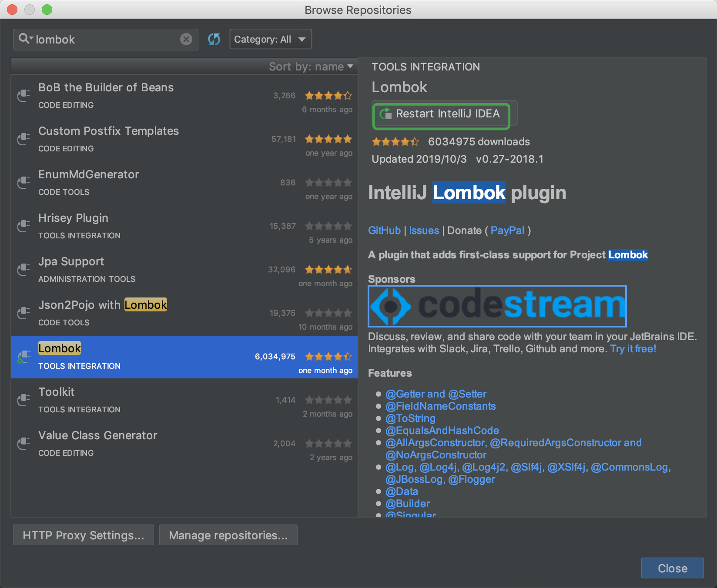Select Jpa Support plugin
717x588 pixels.
tap(184, 270)
